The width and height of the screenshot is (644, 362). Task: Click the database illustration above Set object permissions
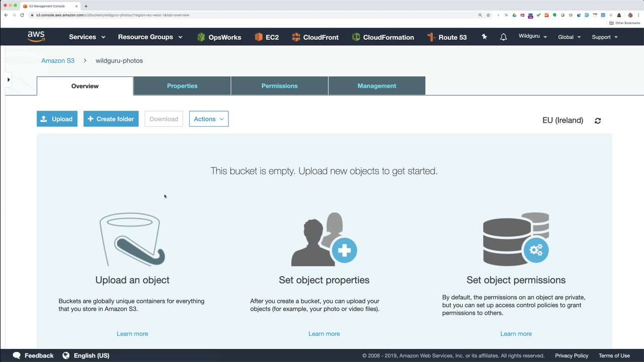point(516,238)
